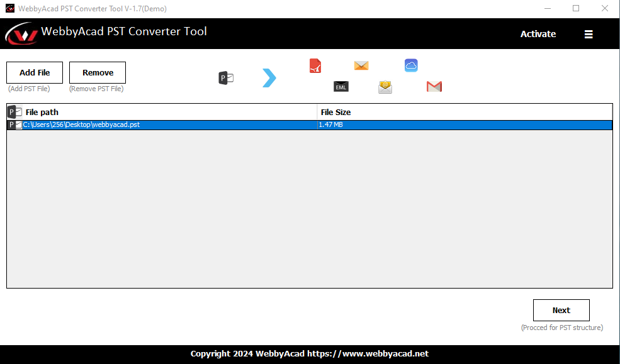Click the Add File button

click(35, 73)
